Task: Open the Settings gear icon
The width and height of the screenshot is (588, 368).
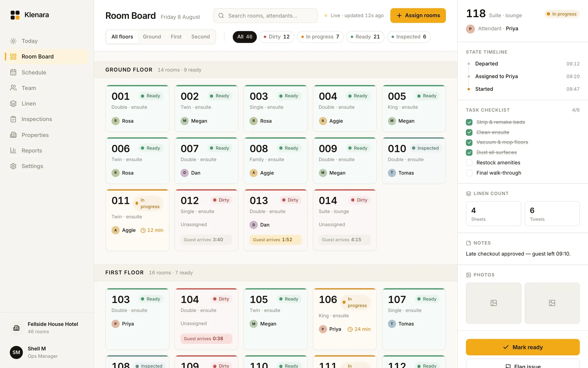Action: pyautogui.click(x=13, y=166)
